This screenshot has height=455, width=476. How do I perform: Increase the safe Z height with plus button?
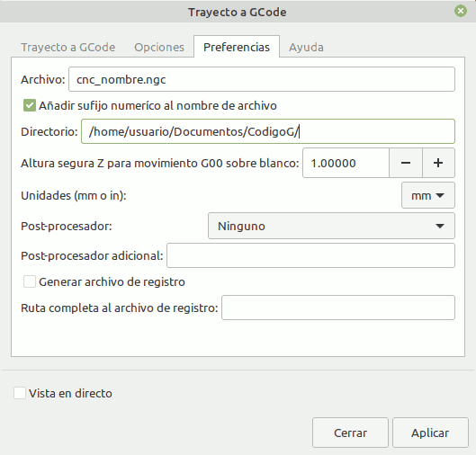coord(438,163)
